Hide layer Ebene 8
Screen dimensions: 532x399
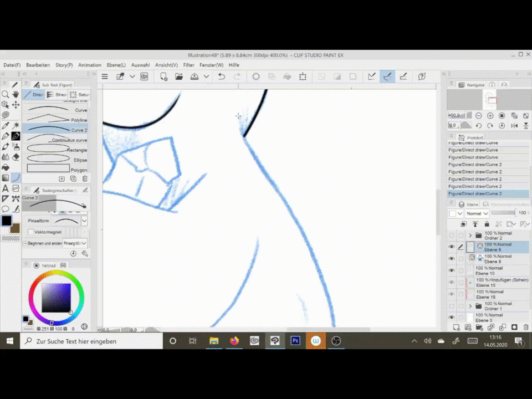pos(451,259)
